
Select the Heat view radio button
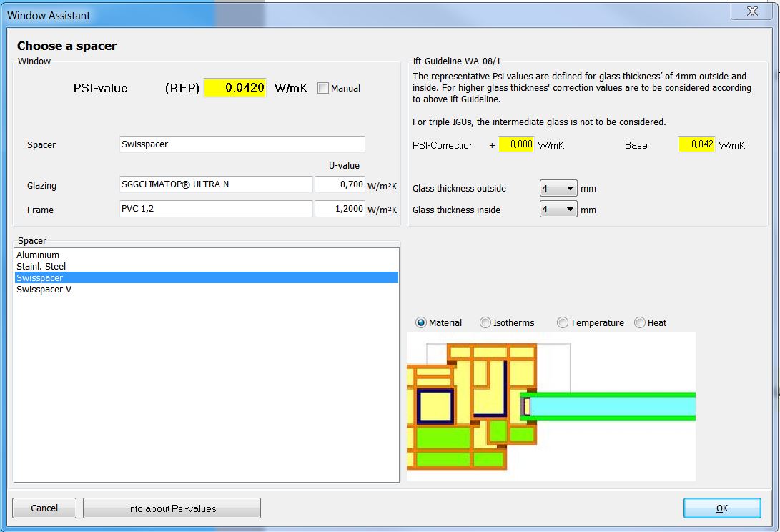640,323
